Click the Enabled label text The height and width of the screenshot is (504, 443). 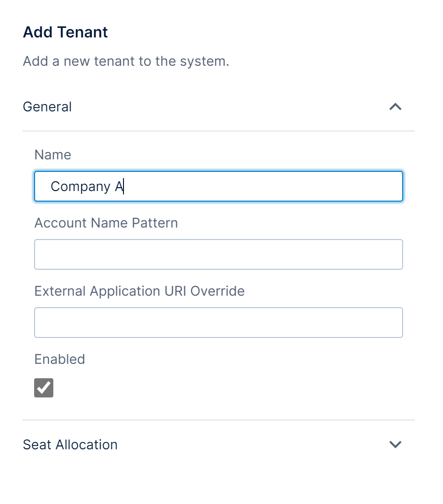coord(60,359)
